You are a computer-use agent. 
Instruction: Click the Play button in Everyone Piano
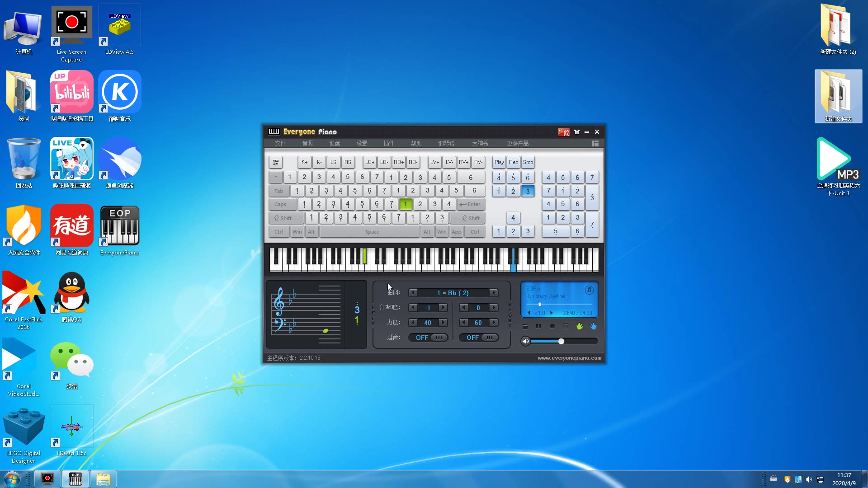[x=498, y=162]
